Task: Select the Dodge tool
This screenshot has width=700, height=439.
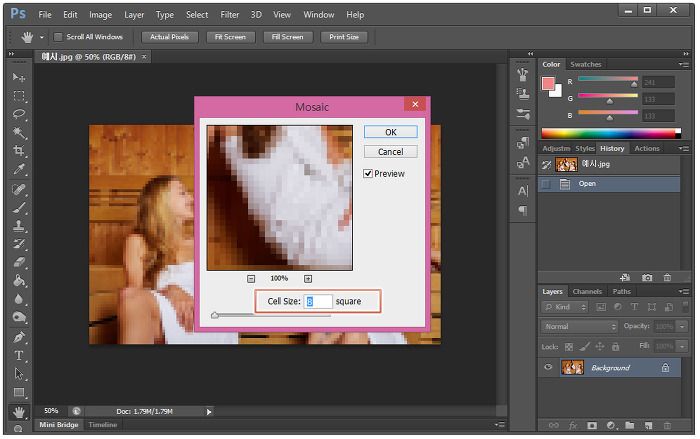Action: 19,317
